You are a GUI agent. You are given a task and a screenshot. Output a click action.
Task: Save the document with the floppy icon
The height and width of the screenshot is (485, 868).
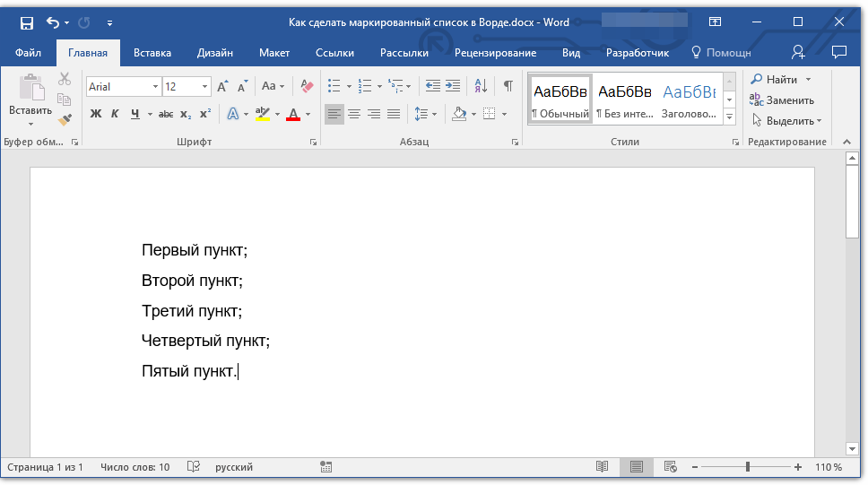coord(26,22)
